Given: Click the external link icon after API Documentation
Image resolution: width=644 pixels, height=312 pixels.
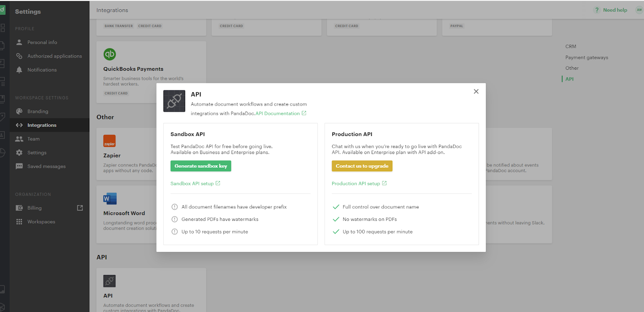Looking at the screenshot, I should 304,113.
